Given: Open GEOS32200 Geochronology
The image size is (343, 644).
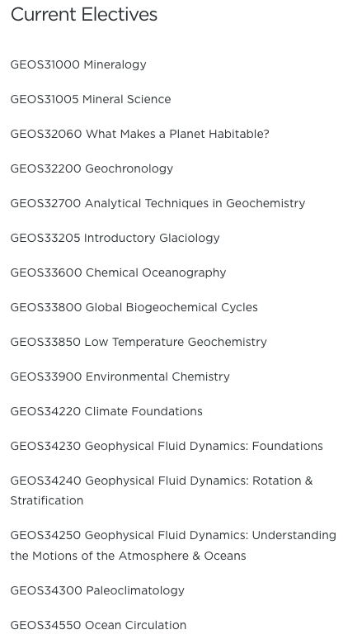Looking at the screenshot, I should pos(92,168).
